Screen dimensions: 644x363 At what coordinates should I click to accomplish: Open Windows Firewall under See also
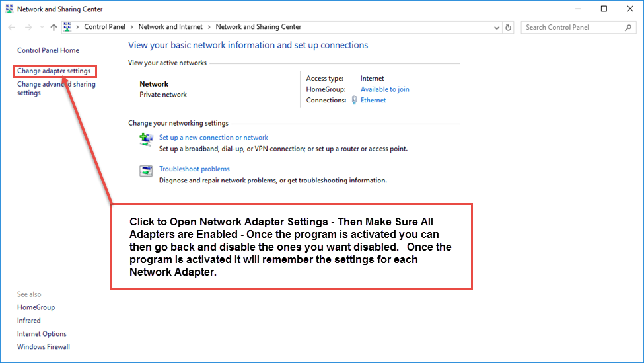coord(44,347)
